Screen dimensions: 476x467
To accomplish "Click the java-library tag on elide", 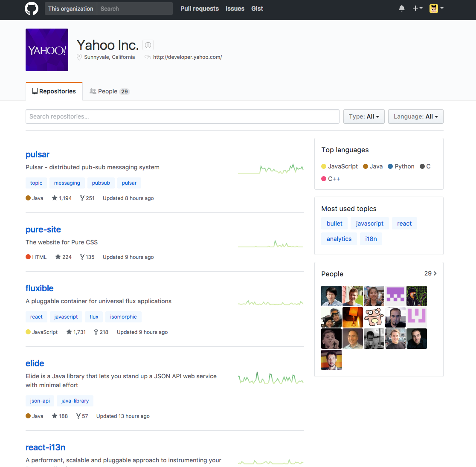I will click(75, 401).
